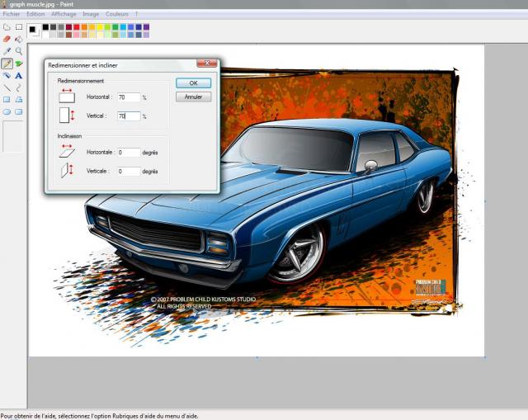Open the Affichage menu
Viewport: 528px width, 420px height.
point(64,14)
